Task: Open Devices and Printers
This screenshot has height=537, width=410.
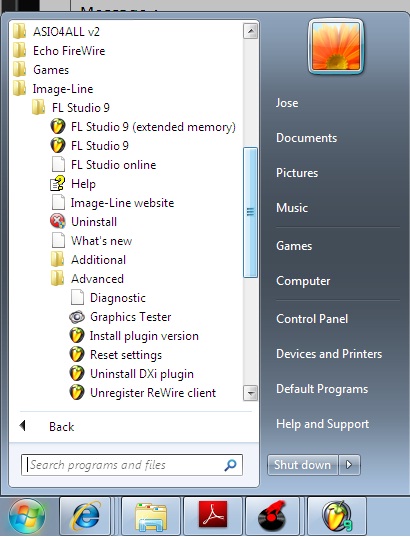Action: tap(329, 354)
